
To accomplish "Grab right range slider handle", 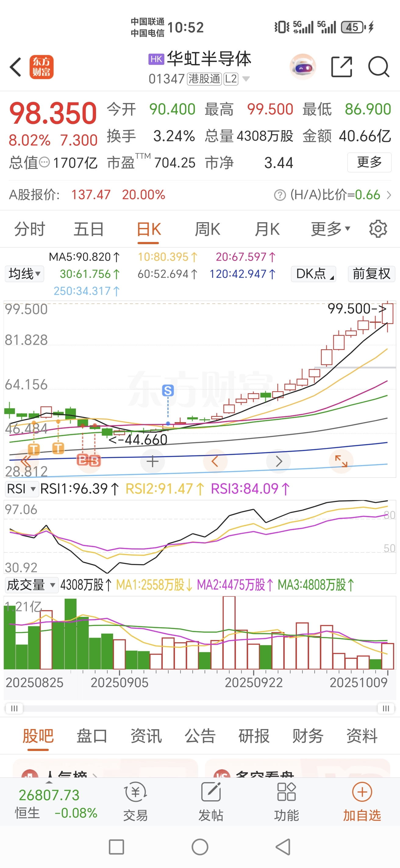I will pos(386,708).
